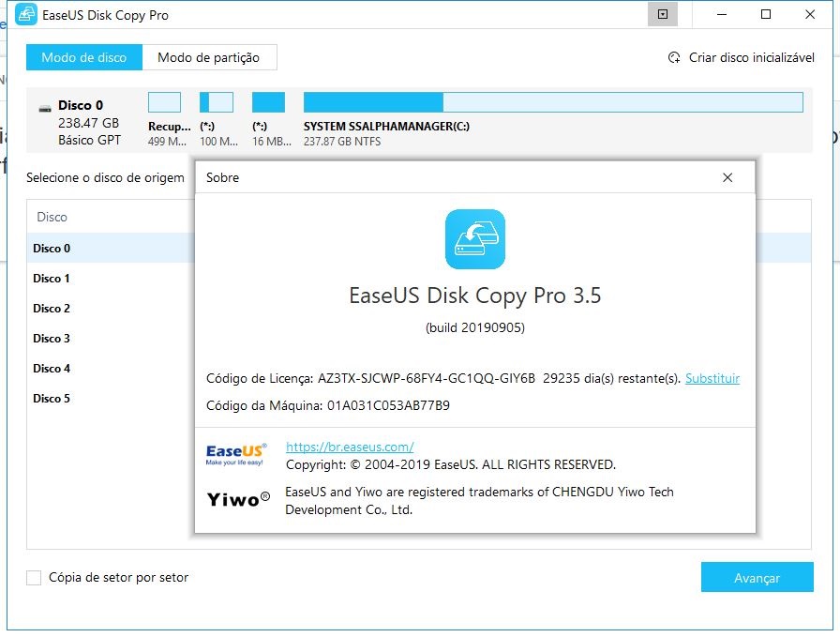Click the Copyright 2004-2019 EaseUS text
The height and width of the screenshot is (637, 840).
click(x=451, y=464)
